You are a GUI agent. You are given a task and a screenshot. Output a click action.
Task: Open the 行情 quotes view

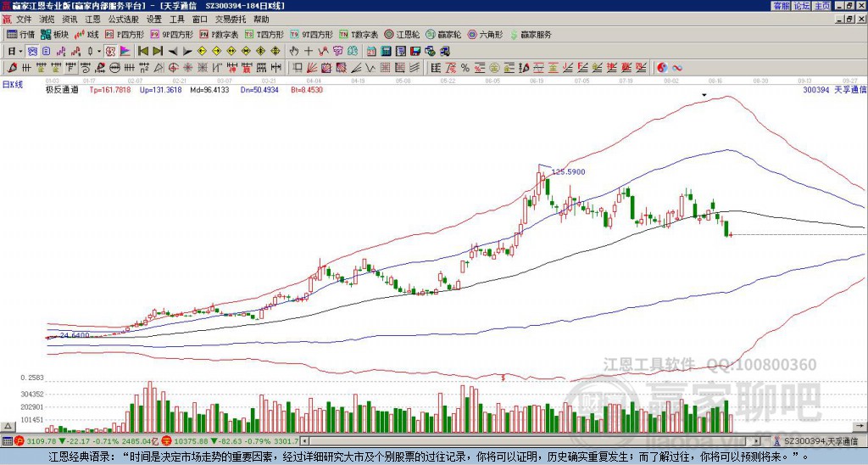point(20,34)
